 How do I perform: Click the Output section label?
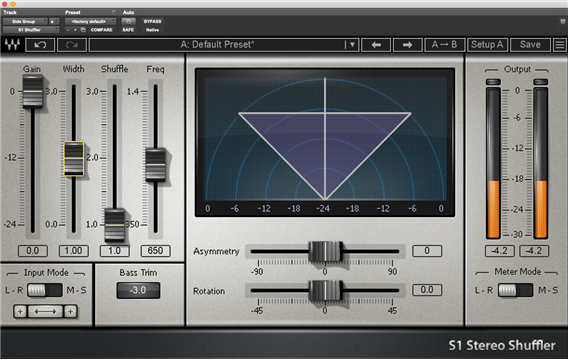pyautogui.click(x=517, y=69)
